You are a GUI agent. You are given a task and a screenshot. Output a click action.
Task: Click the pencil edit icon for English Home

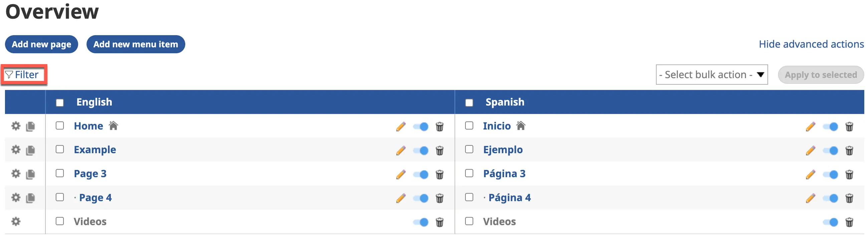[x=401, y=127]
